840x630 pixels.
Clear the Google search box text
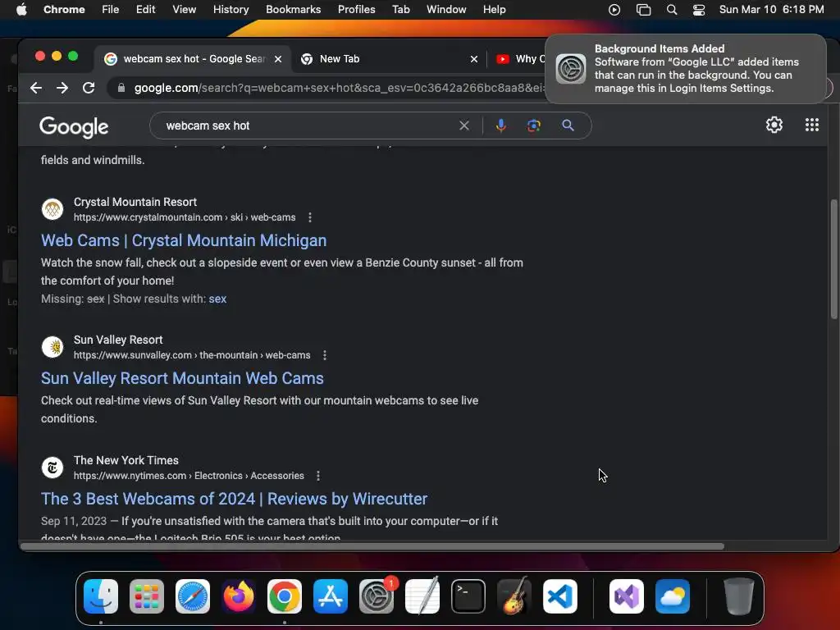coord(464,126)
